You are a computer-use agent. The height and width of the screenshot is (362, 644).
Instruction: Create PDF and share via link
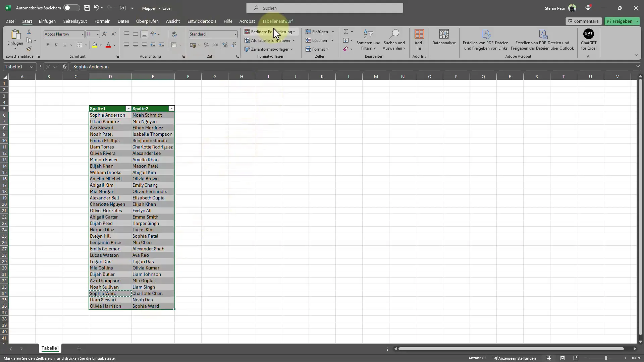pyautogui.click(x=486, y=40)
